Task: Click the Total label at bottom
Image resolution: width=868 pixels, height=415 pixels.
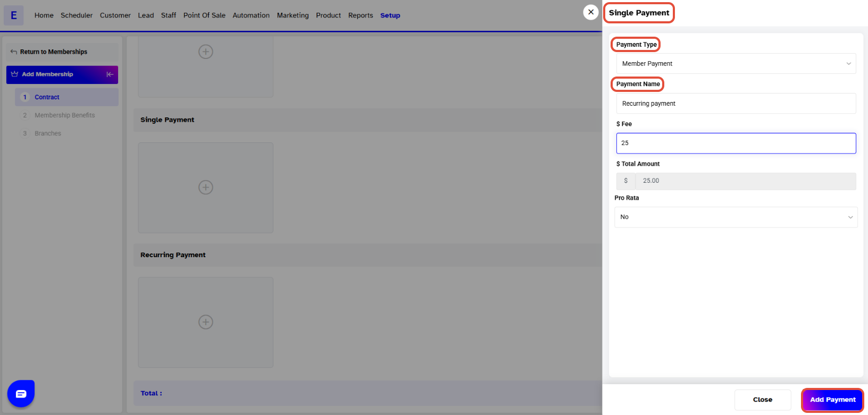Action: 151,393
